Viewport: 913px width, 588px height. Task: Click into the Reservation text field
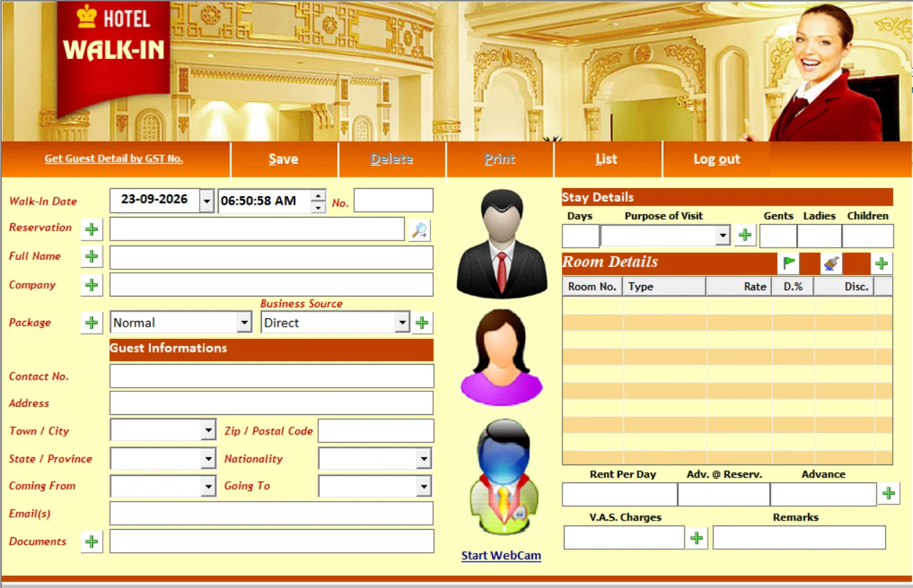(257, 229)
